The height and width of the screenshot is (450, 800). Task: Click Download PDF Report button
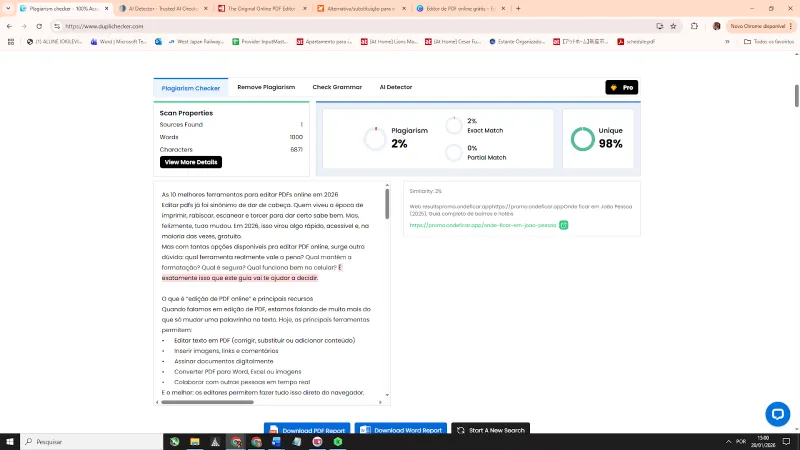coord(308,430)
